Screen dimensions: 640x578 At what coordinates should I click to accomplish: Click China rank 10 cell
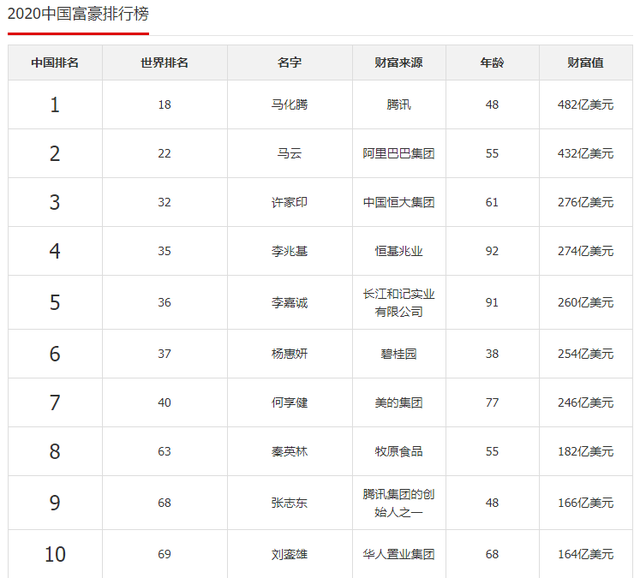[x=55, y=554]
